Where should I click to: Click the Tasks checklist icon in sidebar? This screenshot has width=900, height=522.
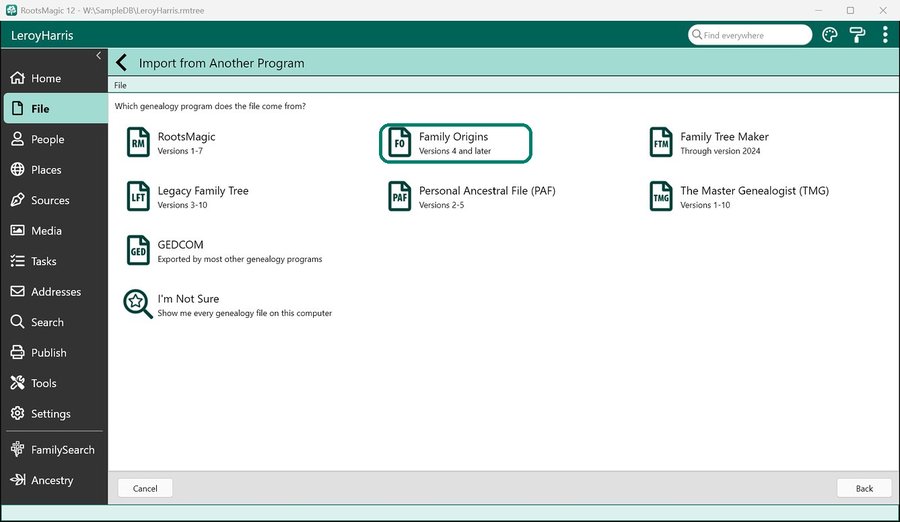(x=18, y=261)
